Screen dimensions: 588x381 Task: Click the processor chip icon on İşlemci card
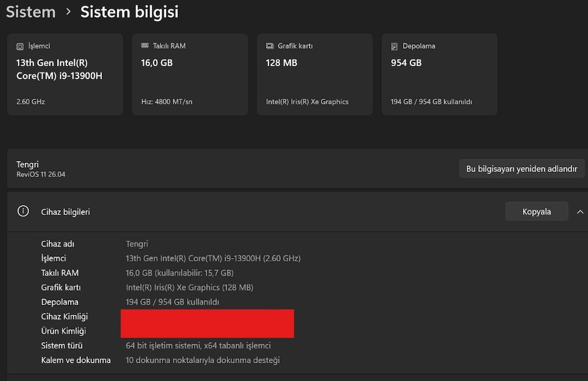tap(20, 47)
